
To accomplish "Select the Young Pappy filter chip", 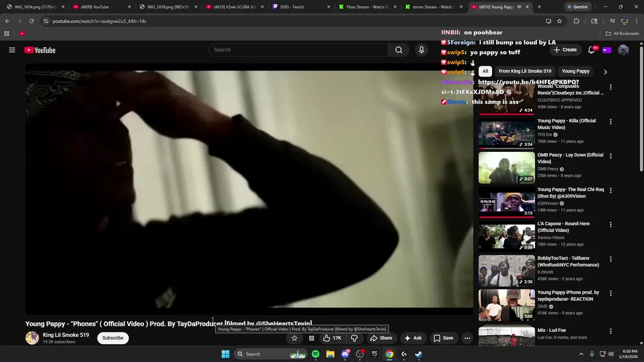I will click(x=576, y=71).
